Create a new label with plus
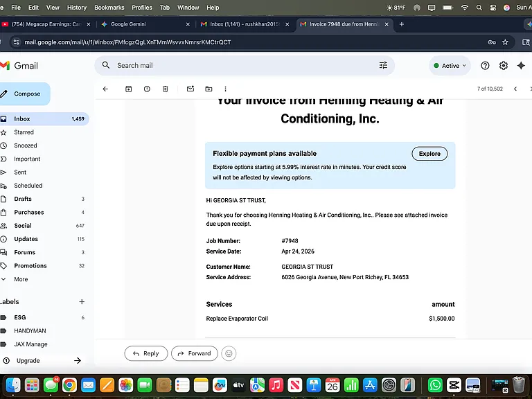 [x=82, y=301]
